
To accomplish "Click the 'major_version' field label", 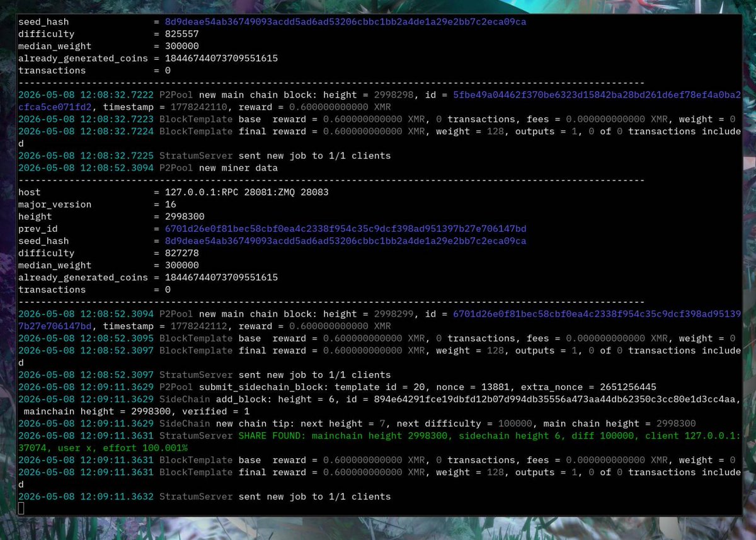I will point(55,205).
